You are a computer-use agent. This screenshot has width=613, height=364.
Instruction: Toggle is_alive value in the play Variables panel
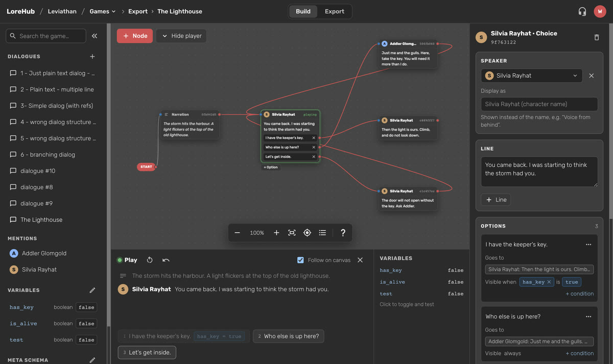point(456,282)
